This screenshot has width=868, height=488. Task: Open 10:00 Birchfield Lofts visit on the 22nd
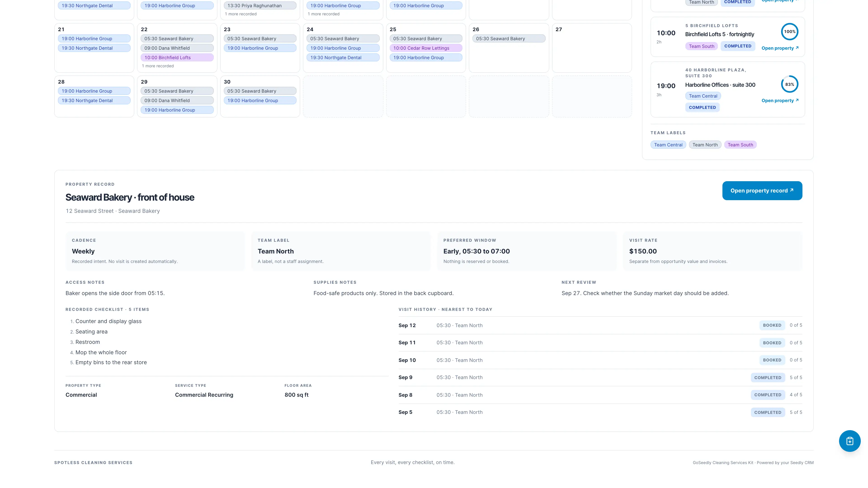point(177,58)
